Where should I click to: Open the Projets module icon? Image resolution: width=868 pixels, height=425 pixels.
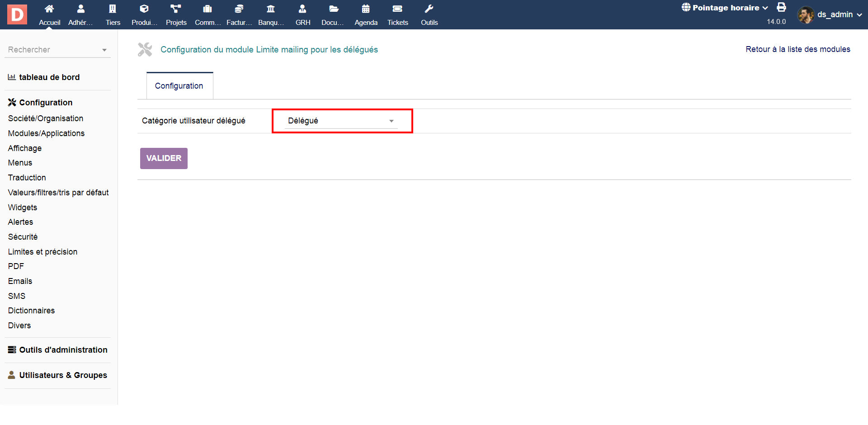tap(176, 9)
